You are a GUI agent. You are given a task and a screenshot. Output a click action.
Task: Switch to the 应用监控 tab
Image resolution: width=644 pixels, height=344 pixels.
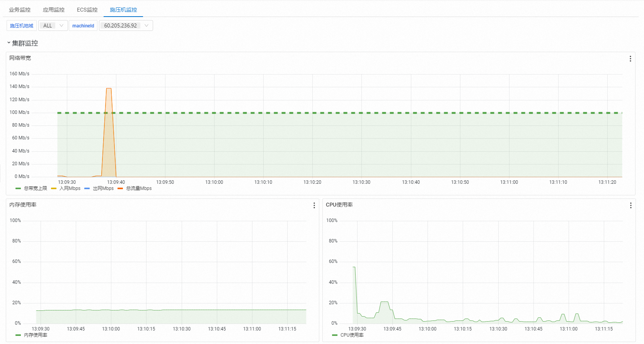click(54, 10)
